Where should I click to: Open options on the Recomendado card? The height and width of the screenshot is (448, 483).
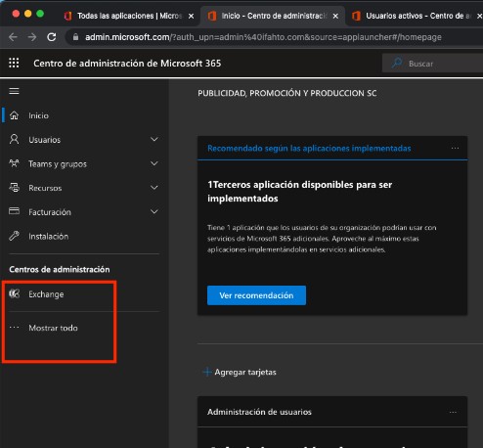click(x=455, y=148)
